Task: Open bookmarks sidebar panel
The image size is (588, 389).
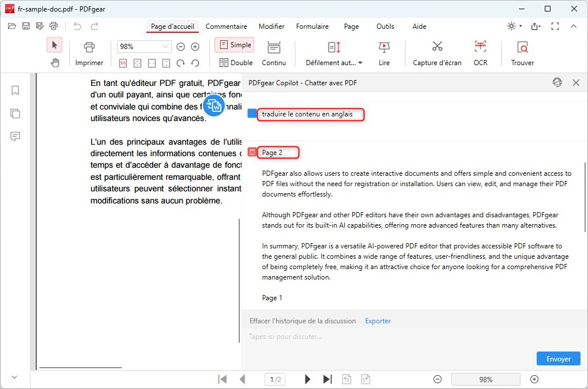Action: pyautogui.click(x=15, y=90)
